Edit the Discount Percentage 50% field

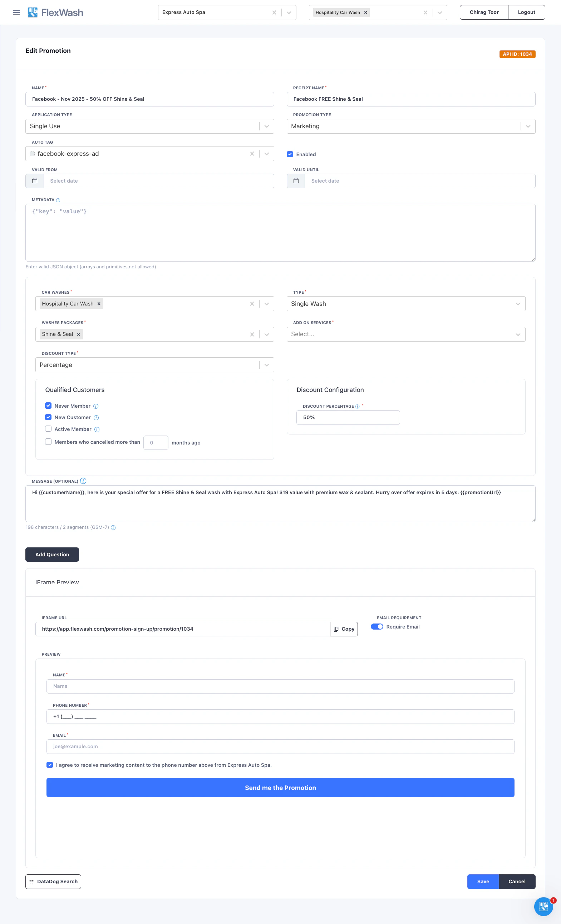click(x=348, y=417)
